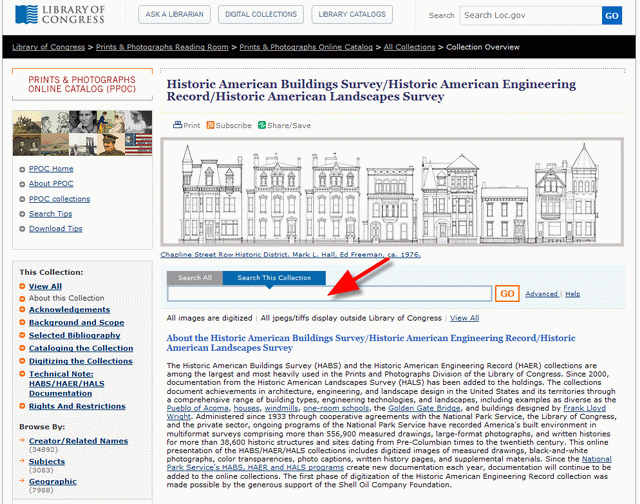
Task: Browse by Creator/Related Names
Action: [78, 441]
